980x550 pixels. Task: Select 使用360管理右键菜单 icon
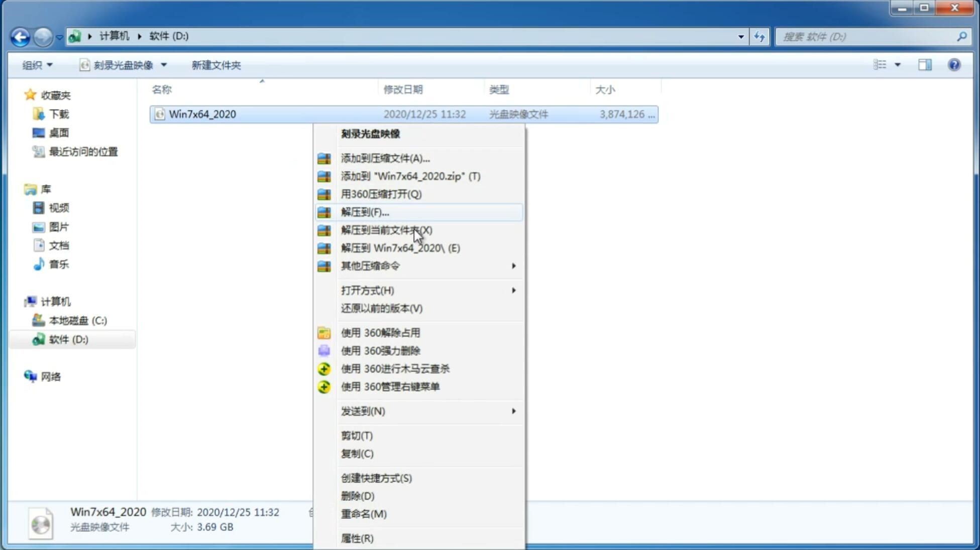point(324,387)
